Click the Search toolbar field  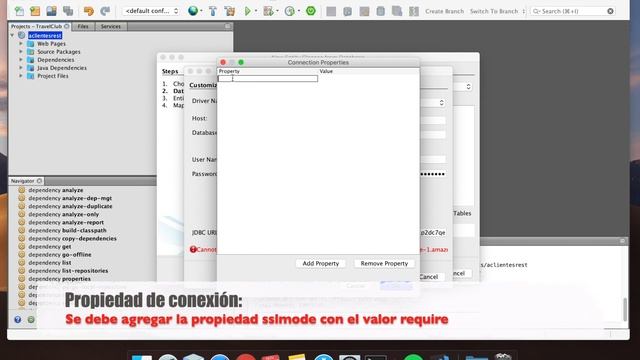573,11
